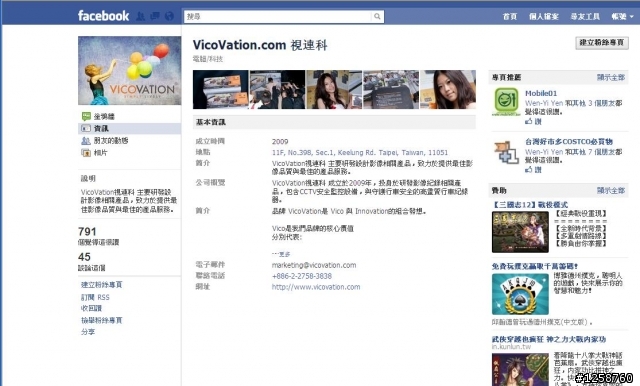Like the COSTCO page with 讚
Screen dimensions: 640x386
(x=533, y=169)
